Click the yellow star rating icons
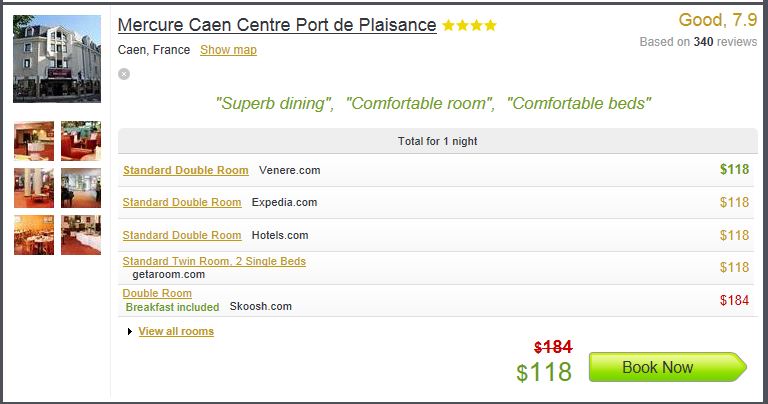Image resolution: width=768 pixels, height=404 pixels. tap(469, 25)
